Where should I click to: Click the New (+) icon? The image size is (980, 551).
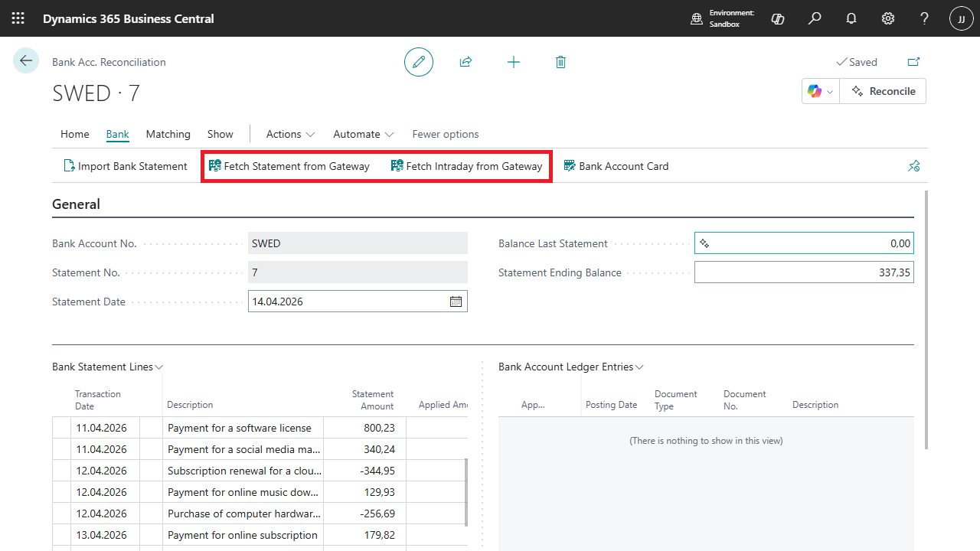pos(513,62)
